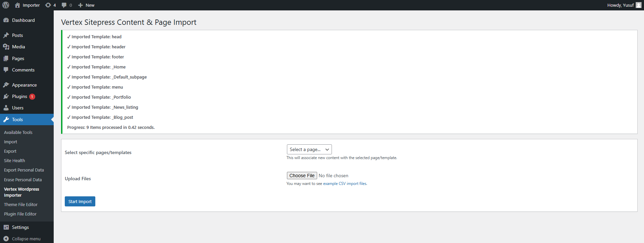
Task: Click the Imported Template: head line
Action: 94,37
